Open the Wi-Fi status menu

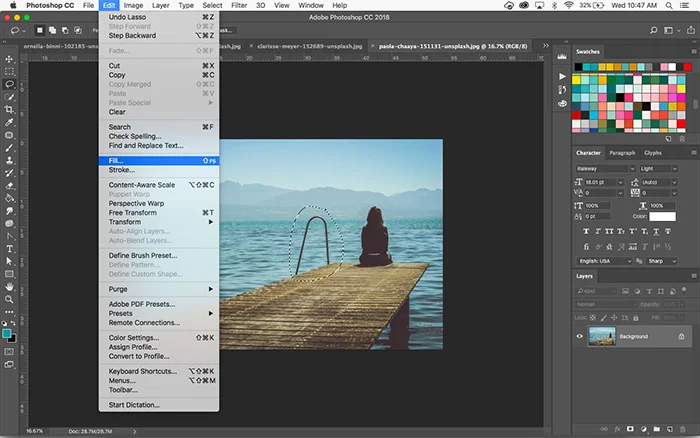pos(568,5)
